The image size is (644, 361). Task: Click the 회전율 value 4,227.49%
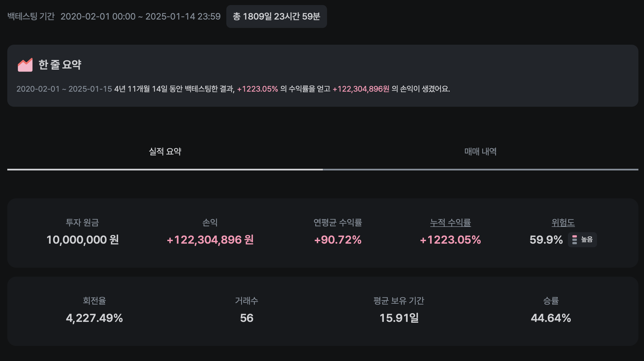(94, 318)
